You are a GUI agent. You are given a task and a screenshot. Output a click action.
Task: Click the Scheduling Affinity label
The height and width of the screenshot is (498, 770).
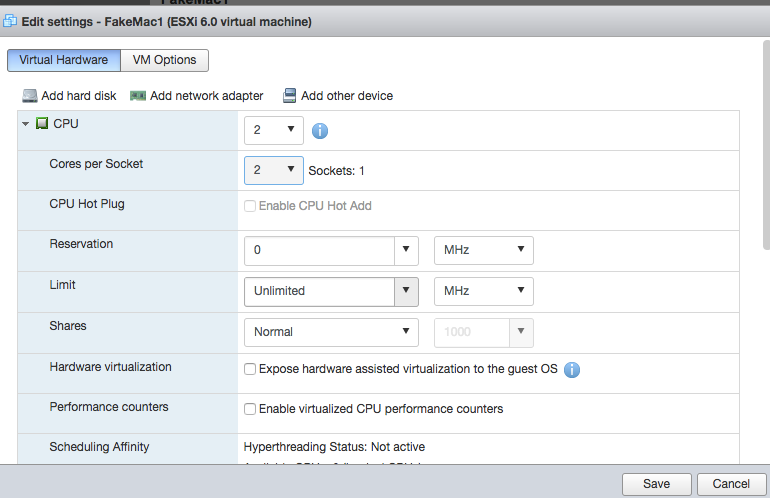[99, 447]
